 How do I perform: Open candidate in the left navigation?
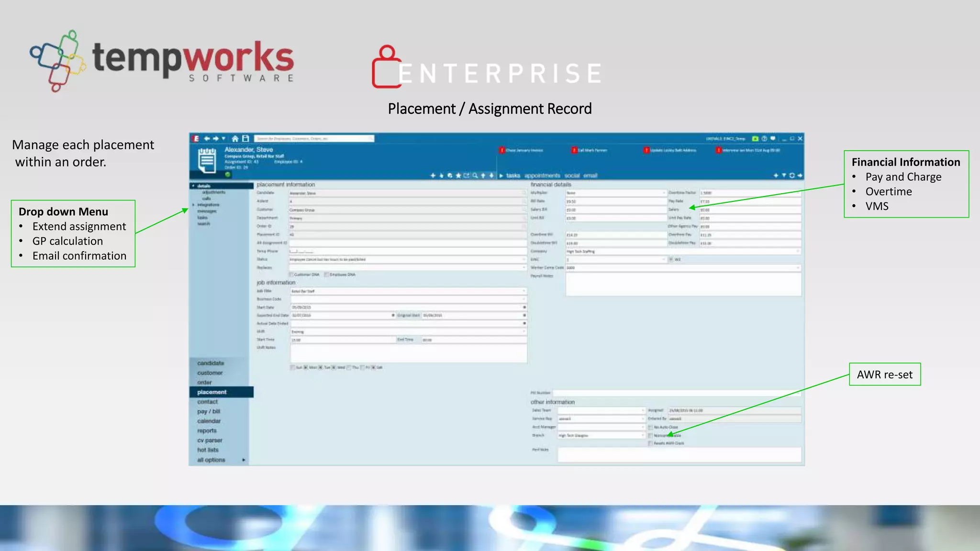pyautogui.click(x=211, y=363)
